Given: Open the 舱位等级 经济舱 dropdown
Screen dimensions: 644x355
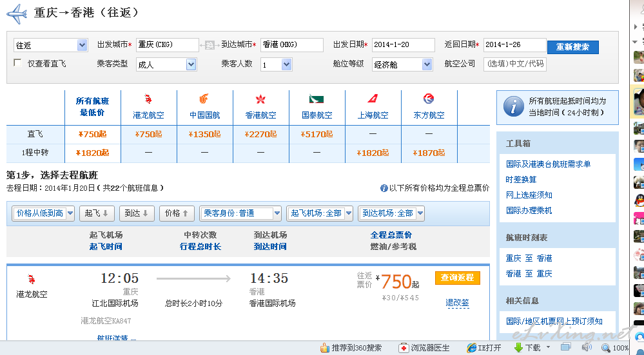Looking at the screenshot, I should (x=402, y=64).
